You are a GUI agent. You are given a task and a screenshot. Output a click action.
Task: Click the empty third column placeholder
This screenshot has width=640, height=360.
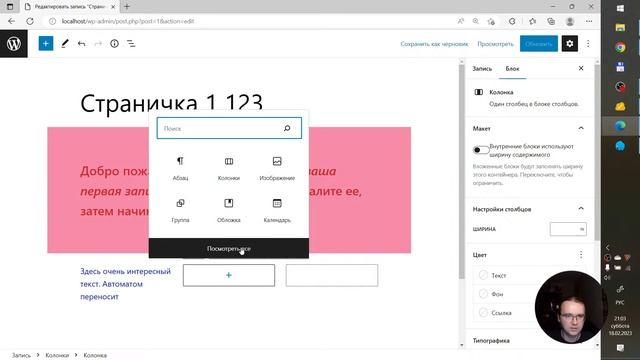click(332, 275)
